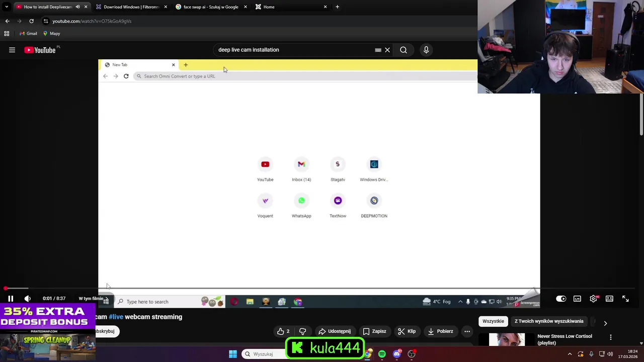
Task: Start voice search with the microphone icon
Action: [426, 50]
